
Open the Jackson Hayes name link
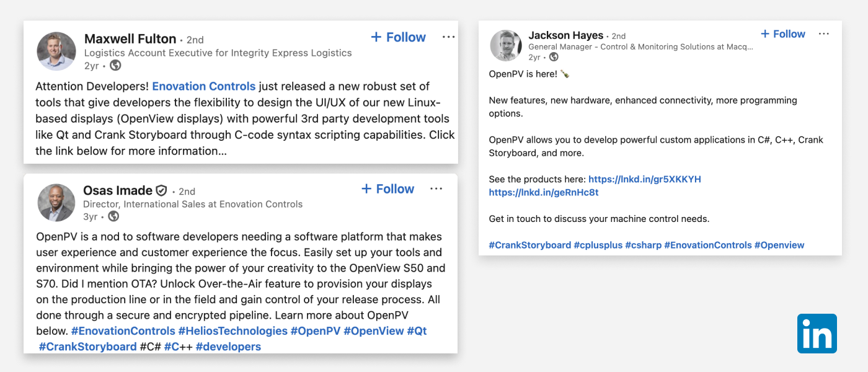coord(565,35)
